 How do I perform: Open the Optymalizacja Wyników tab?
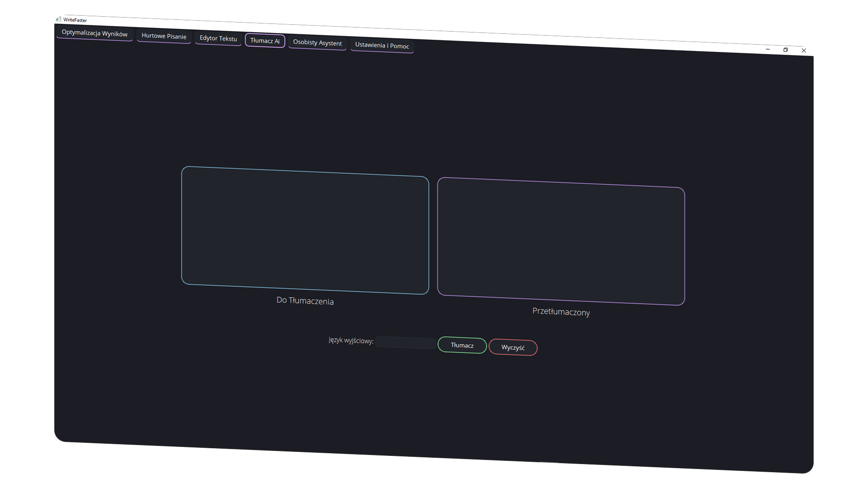click(x=94, y=33)
